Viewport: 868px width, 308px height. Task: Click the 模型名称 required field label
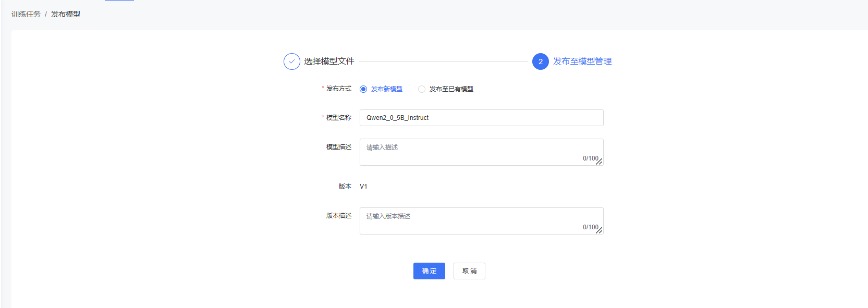338,118
